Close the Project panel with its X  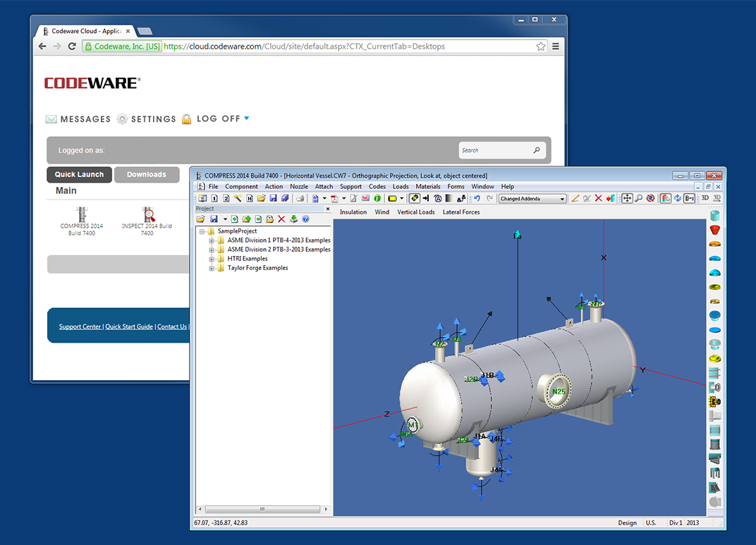[x=328, y=209]
